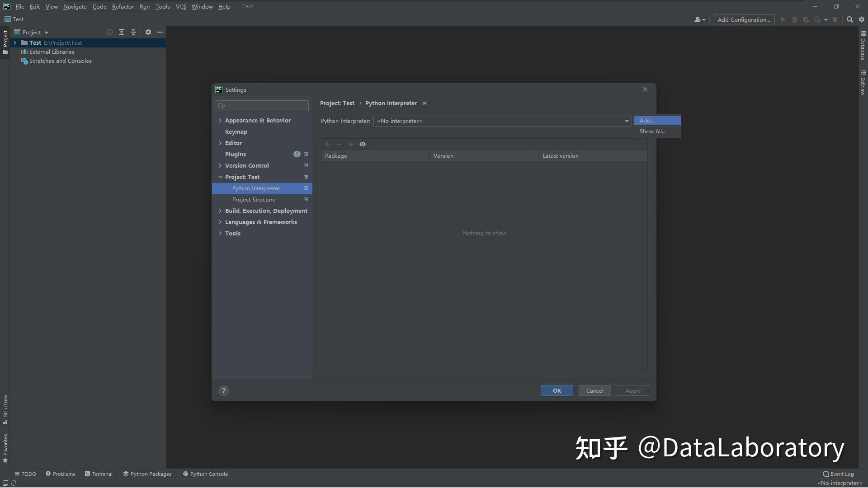868x488 pixels.
Task: Hide the Project tool window with minimize bar
Action: coord(160,32)
